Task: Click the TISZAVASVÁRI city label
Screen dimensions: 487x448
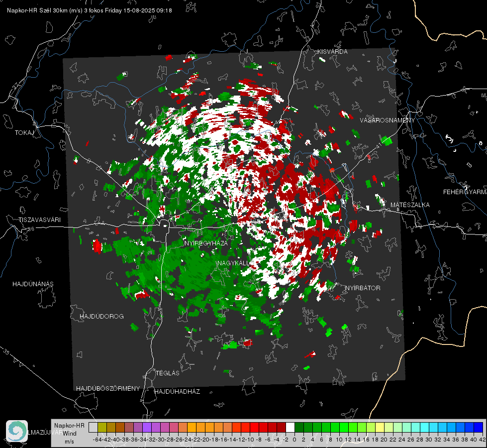Action: click(x=40, y=220)
